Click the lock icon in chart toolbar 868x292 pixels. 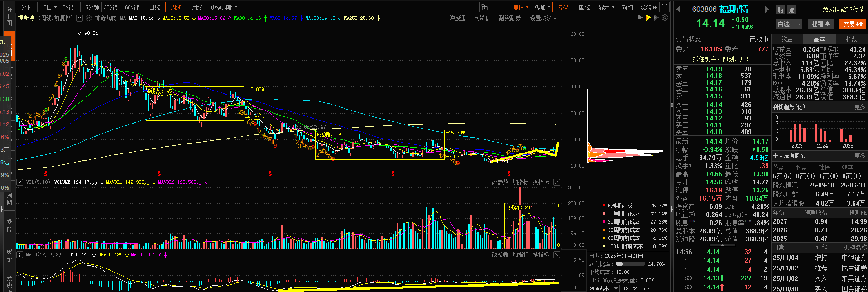(x=484, y=7)
